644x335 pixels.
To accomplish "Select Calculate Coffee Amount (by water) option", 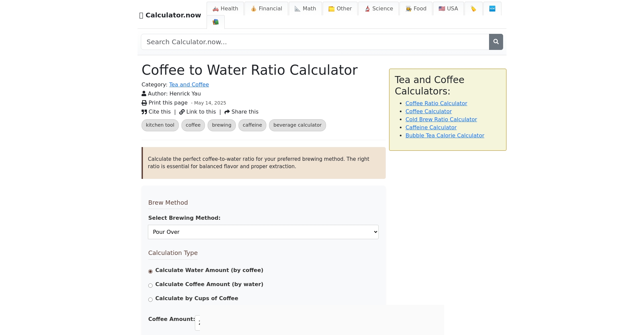I will coord(151,285).
